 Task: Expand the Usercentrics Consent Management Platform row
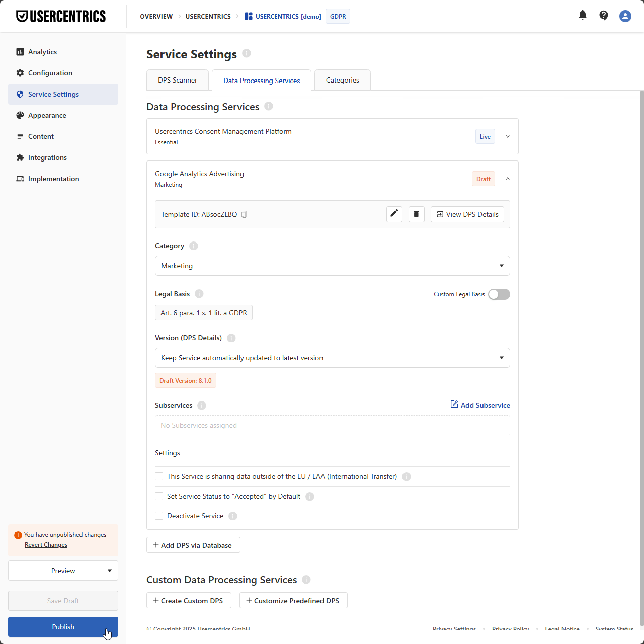click(508, 136)
